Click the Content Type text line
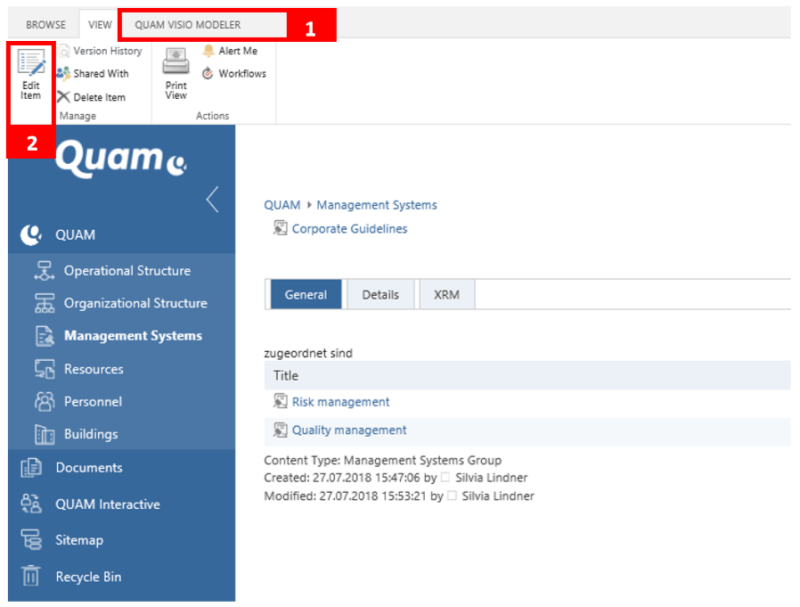This screenshot has width=800, height=607. coord(383,460)
